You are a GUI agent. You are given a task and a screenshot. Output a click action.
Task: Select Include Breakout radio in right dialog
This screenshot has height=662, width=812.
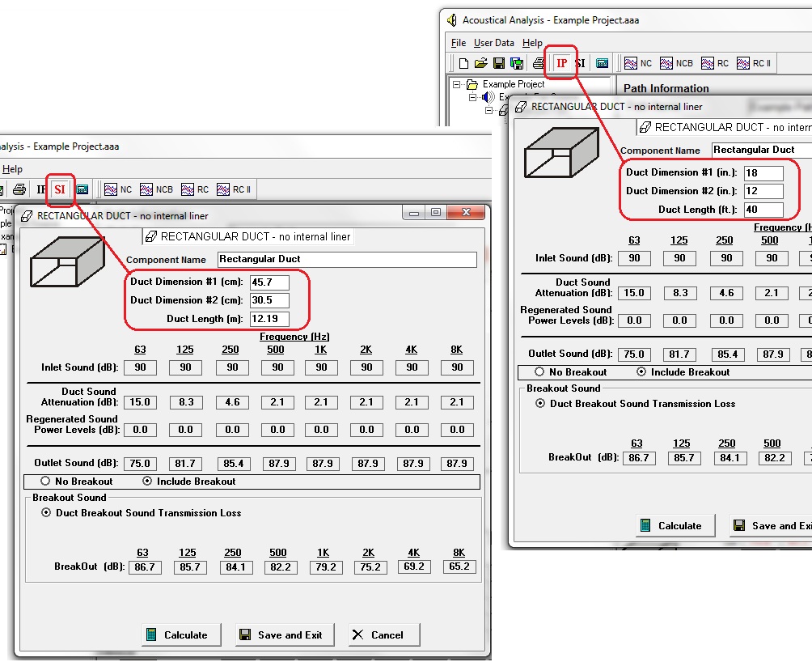pos(641,372)
